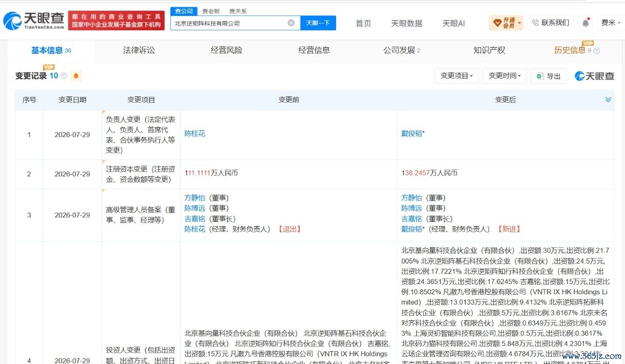
Task: Open 戴俊韬 marked 新进 in row 3
Action: [x=412, y=229]
